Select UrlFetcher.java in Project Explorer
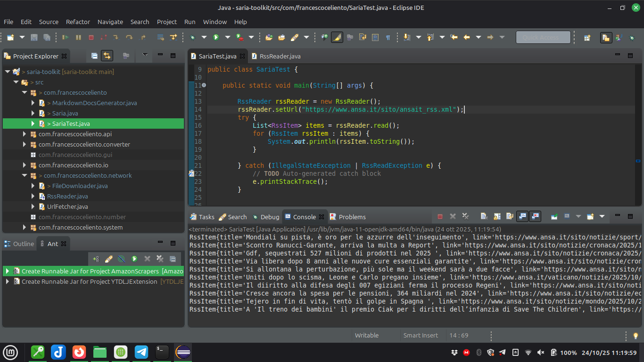Viewport: 644px width, 362px height. coord(67,207)
